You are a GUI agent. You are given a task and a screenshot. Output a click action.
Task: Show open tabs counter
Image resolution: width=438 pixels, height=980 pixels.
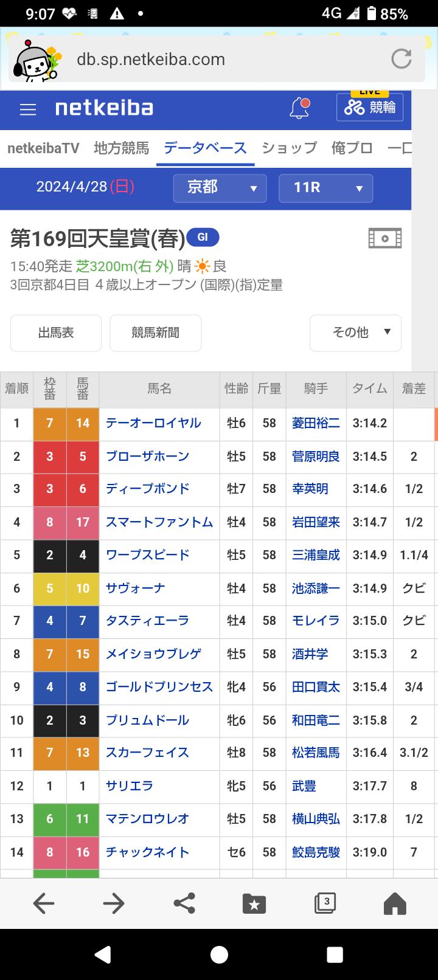(325, 903)
